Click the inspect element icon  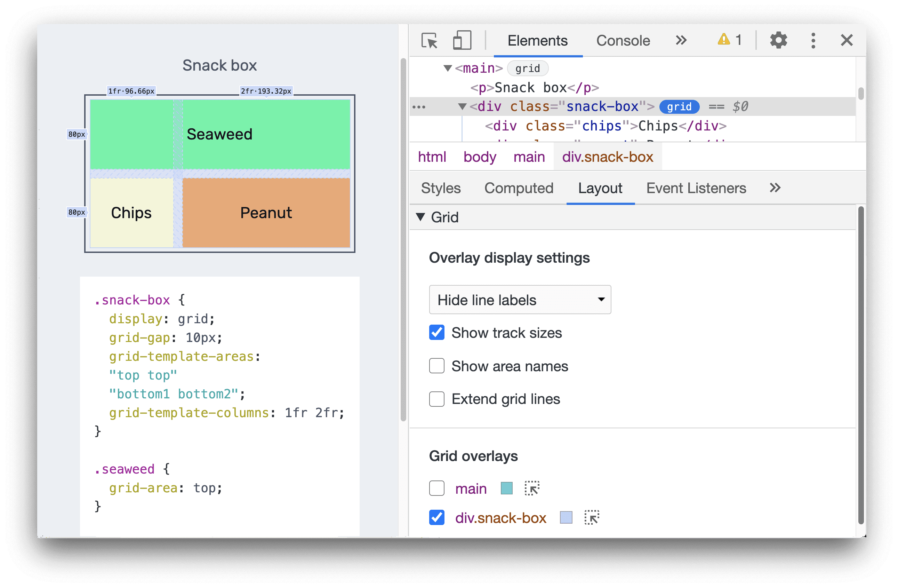tap(427, 41)
